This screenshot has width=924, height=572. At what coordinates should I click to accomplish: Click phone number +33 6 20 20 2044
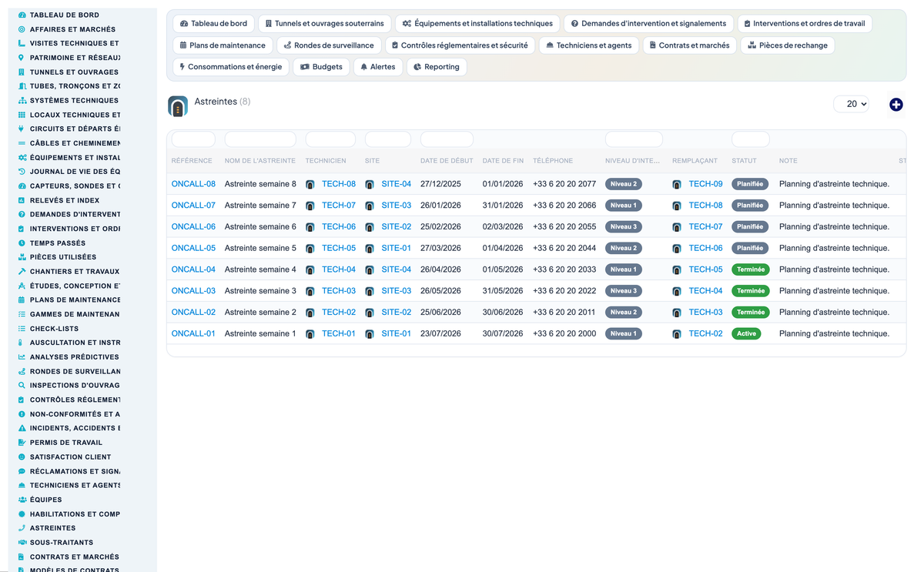point(564,248)
